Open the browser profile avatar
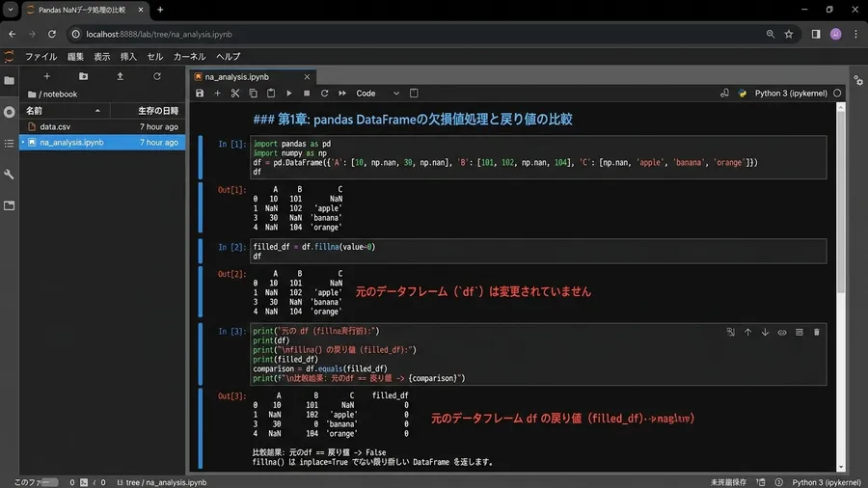This screenshot has height=488, width=868. tap(836, 35)
